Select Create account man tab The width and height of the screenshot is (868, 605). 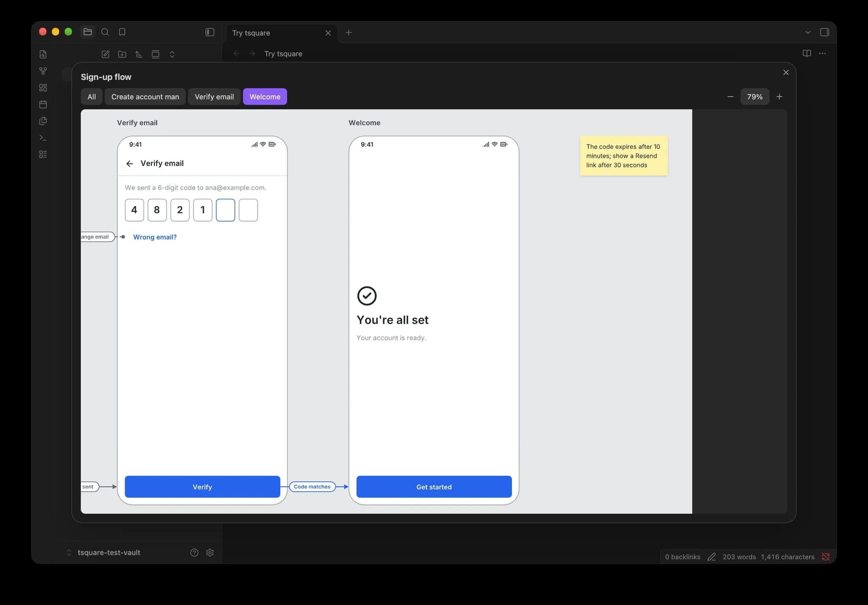145,97
